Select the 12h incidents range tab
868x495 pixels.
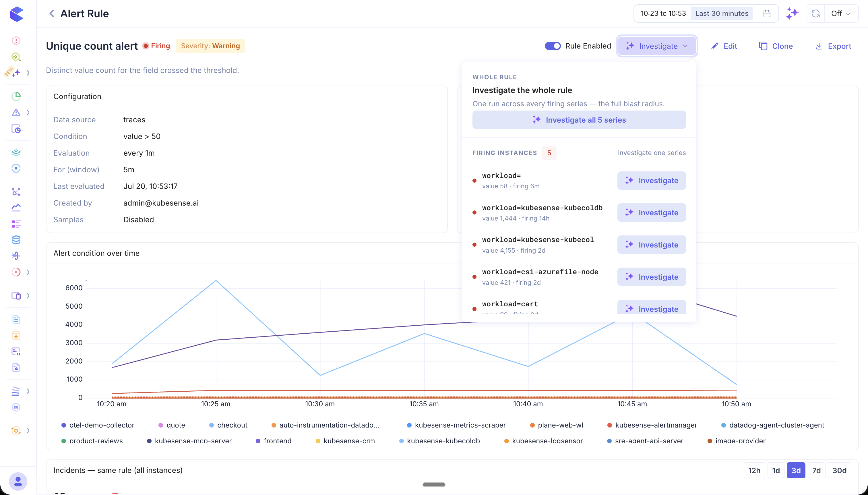pos(754,470)
